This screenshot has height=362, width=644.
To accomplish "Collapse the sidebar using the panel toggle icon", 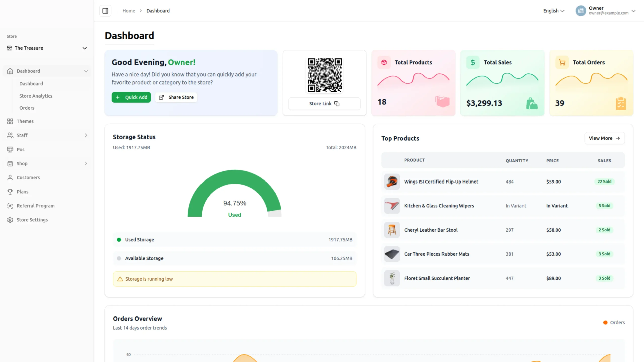I will [x=105, y=11].
